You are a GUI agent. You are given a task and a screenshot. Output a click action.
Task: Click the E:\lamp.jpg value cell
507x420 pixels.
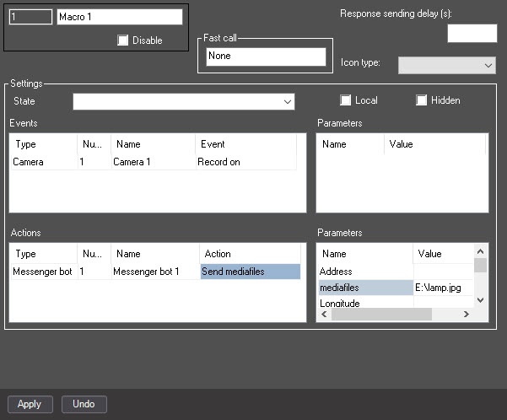pyautogui.click(x=443, y=288)
